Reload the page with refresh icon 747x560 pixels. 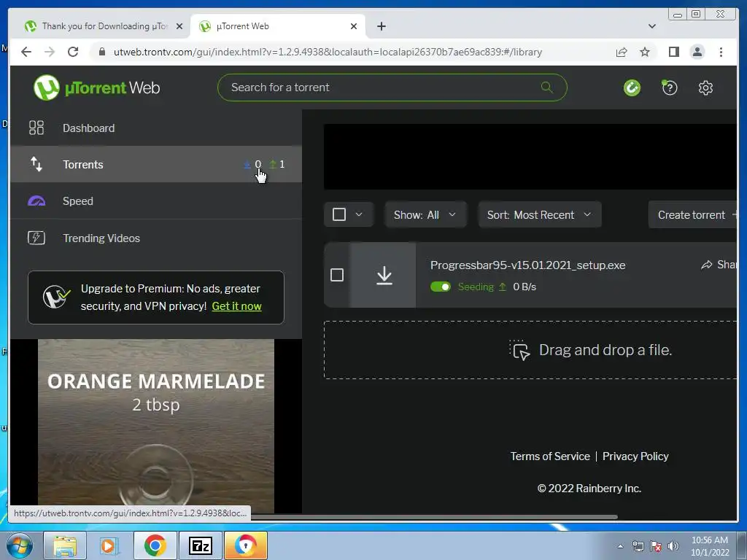73,52
